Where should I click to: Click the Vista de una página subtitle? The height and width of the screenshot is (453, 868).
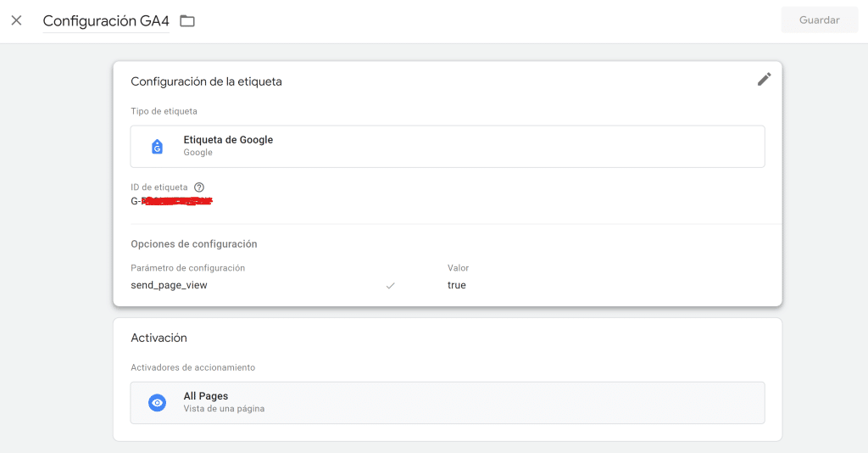click(224, 409)
